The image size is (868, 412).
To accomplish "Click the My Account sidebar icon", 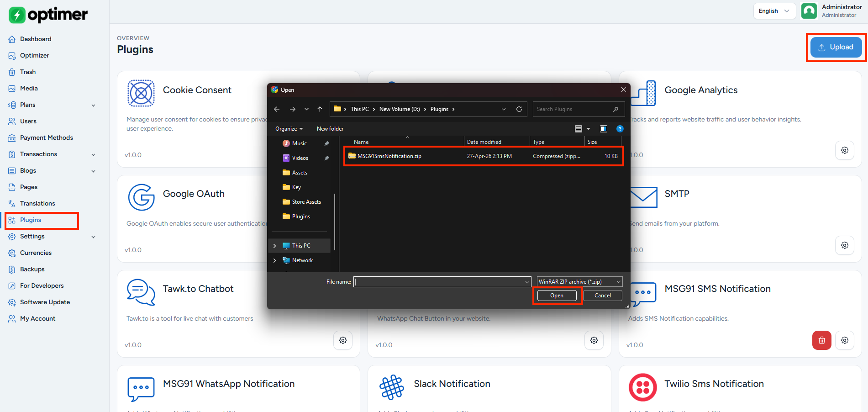I will pos(12,318).
